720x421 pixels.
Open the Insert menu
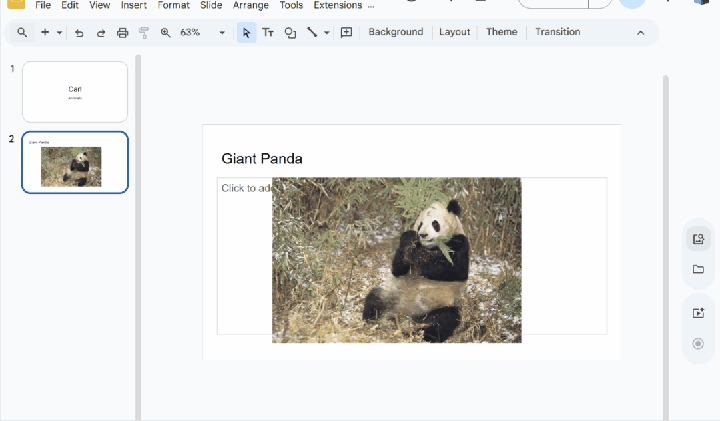point(134,5)
